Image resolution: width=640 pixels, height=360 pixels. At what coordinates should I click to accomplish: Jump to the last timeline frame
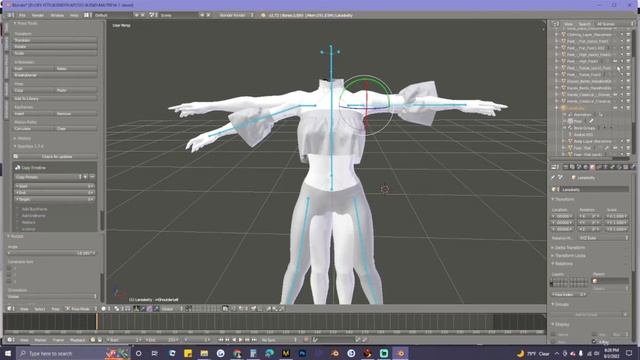[254, 340]
